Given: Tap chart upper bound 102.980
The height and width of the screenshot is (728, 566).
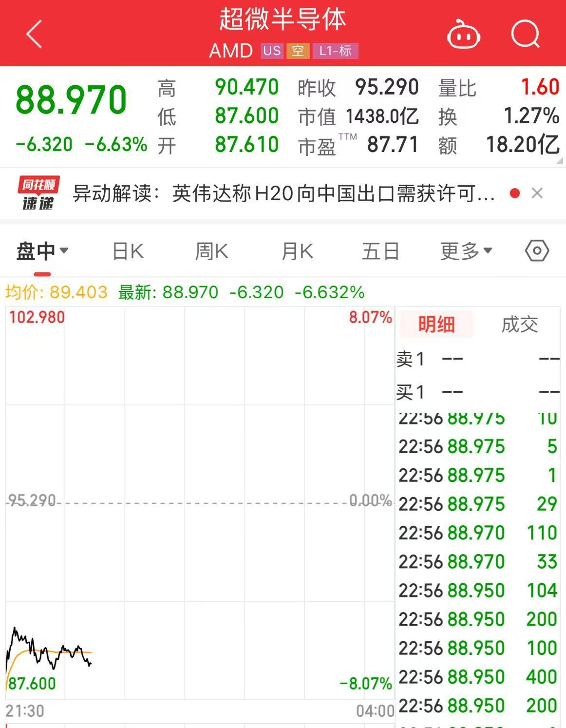Looking at the screenshot, I should click(37, 317).
